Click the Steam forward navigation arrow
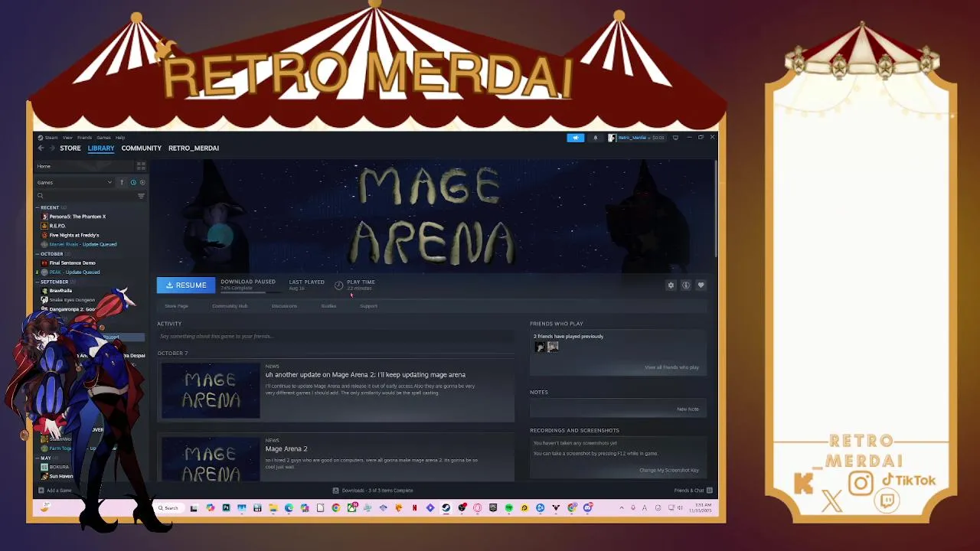The height and width of the screenshot is (551, 980). pos(51,148)
